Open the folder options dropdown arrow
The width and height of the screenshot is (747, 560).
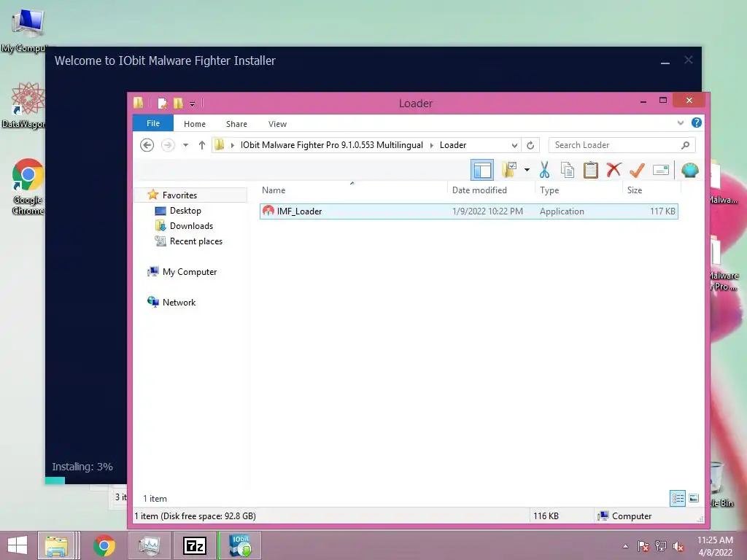click(x=527, y=169)
